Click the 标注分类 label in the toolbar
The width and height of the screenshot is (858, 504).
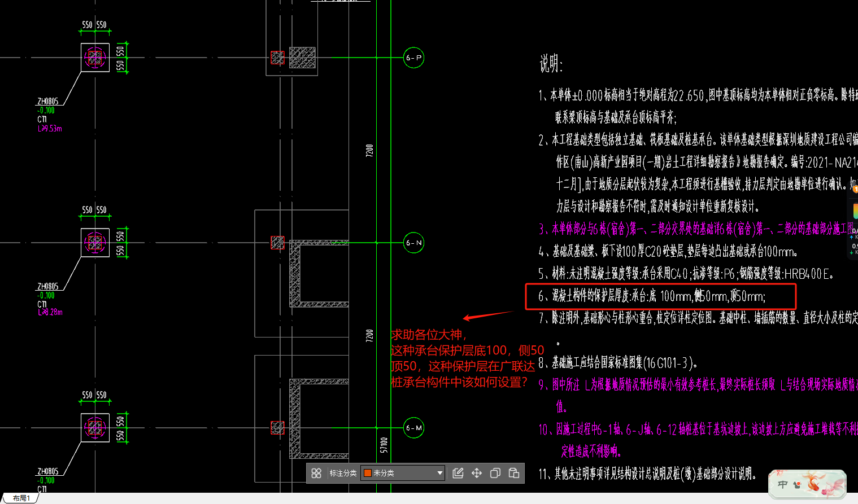tap(343, 473)
